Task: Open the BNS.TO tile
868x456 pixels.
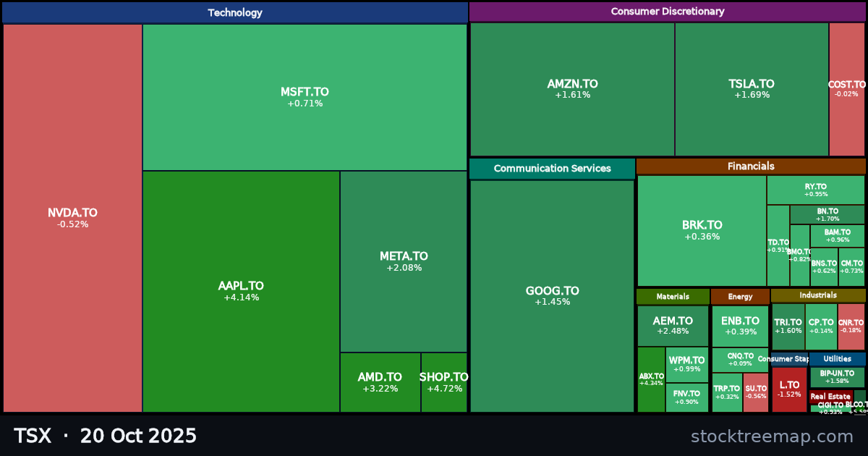Action: click(824, 267)
